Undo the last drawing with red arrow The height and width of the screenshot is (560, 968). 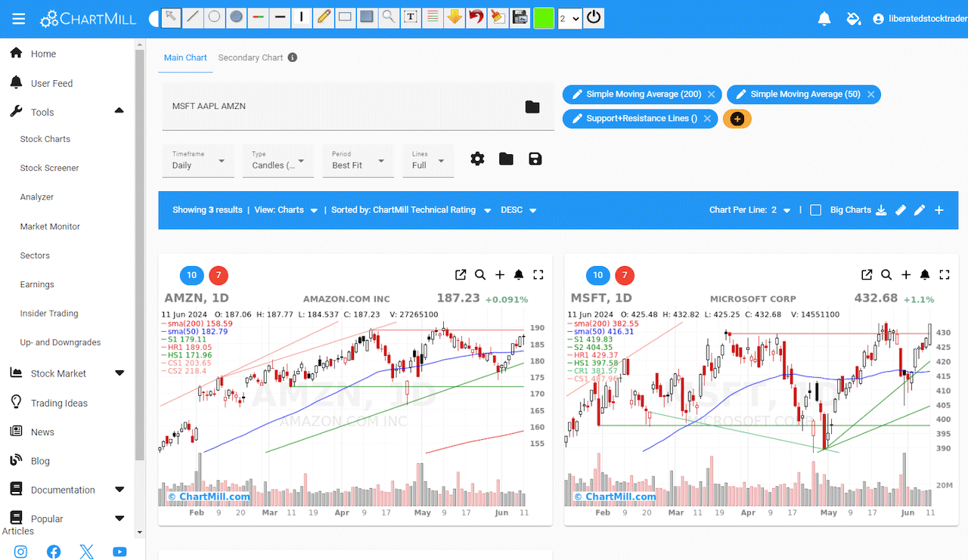[476, 17]
